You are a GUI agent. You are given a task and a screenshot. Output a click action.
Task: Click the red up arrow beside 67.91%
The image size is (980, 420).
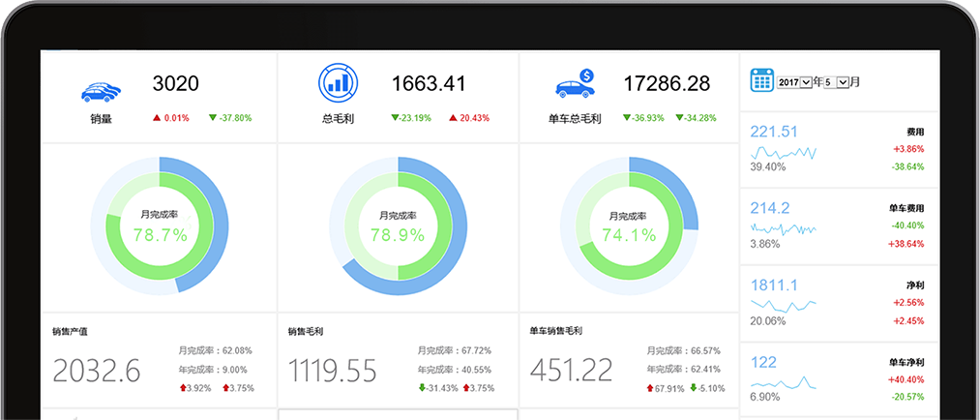[648, 388]
